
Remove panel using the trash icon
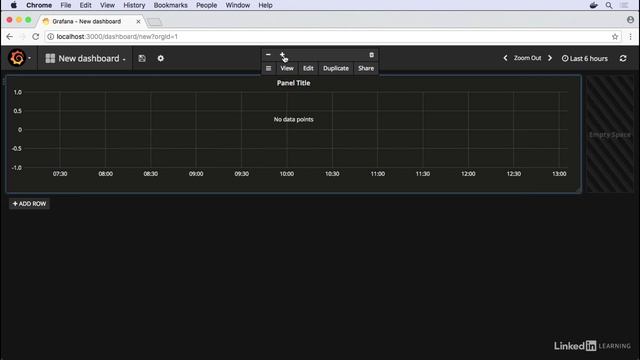[371, 55]
